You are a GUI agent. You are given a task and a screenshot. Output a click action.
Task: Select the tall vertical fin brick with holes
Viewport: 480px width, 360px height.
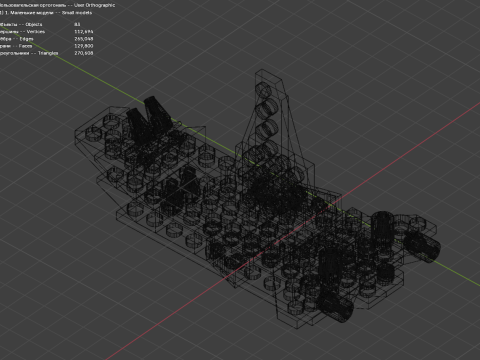tap(273, 127)
